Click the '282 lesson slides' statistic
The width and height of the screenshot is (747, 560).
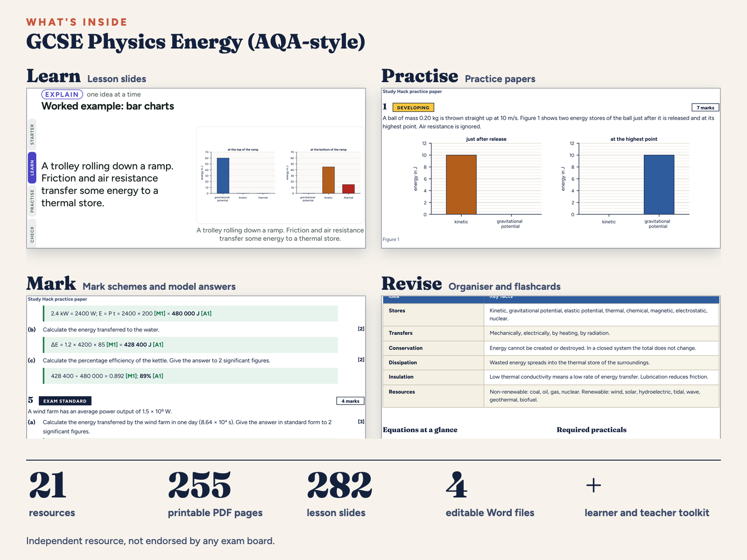click(339, 495)
